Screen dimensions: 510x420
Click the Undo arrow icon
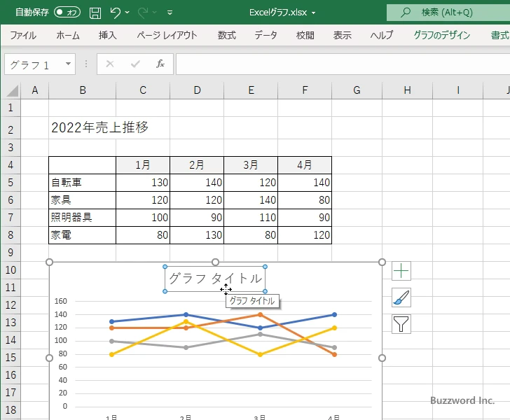(x=116, y=13)
